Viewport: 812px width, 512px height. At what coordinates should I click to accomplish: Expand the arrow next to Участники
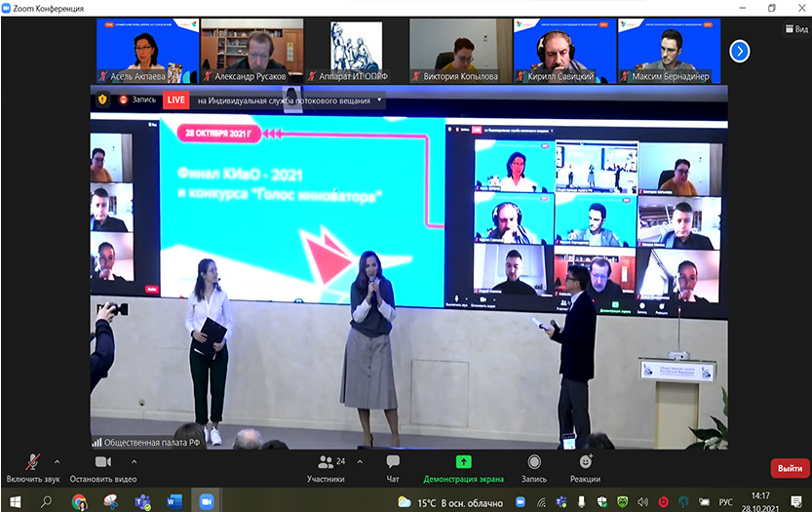click(360, 461)
